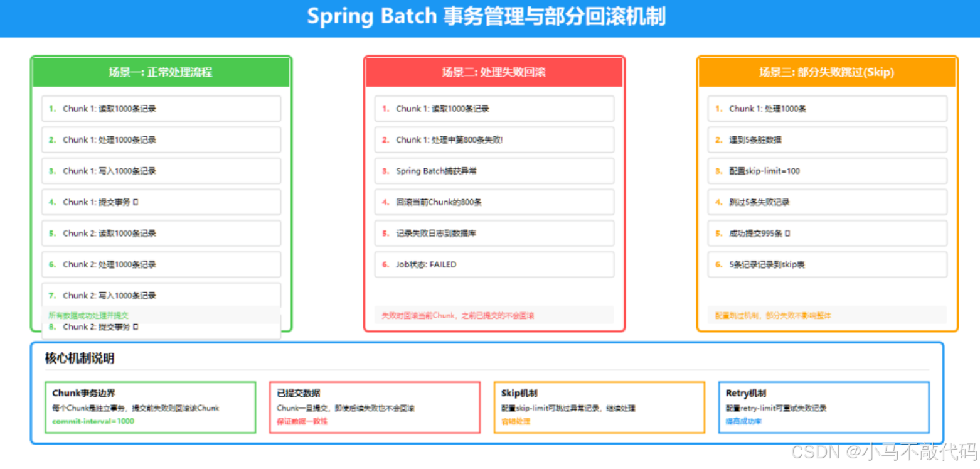
Task: Select row 'Chunk 2: 写入1000条记录'
Action: [x=161, y=295]
